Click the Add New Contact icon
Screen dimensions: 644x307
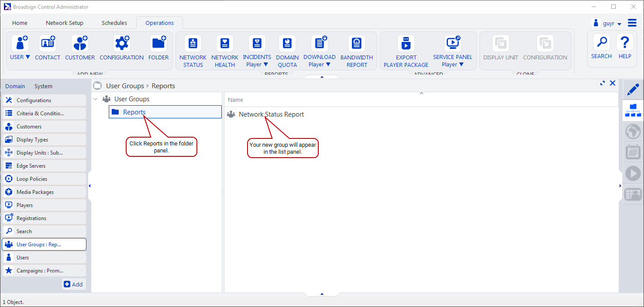pos(48,44)
